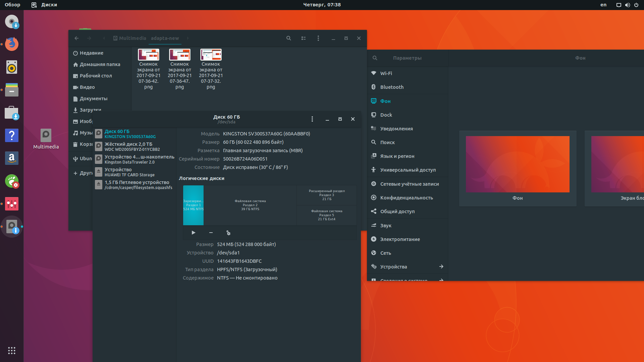Switch file manager to list view

[x=304, y=38]
